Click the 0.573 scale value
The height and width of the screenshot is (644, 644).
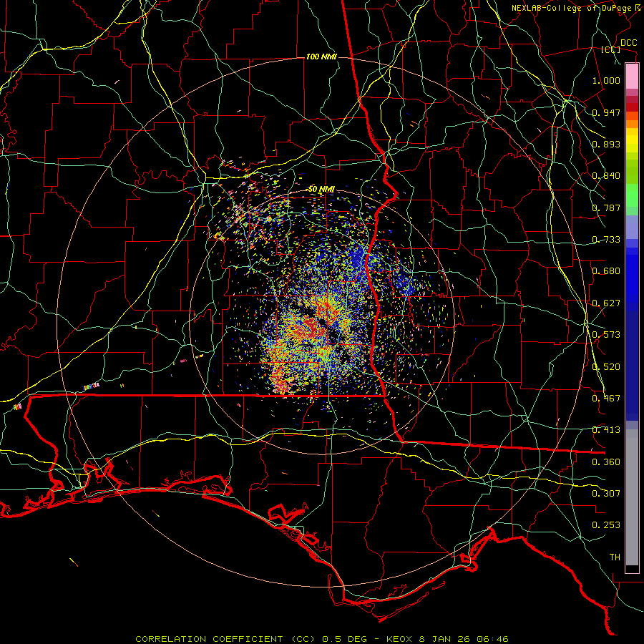(x=606, y=335)
